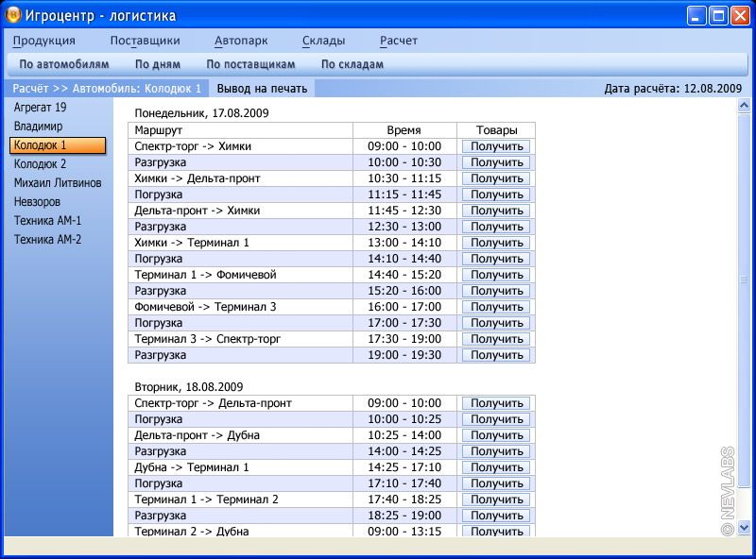Open the Склады menu
Image resolution: width=756 pixels, height=559 pixels.
tap(323, 41)
